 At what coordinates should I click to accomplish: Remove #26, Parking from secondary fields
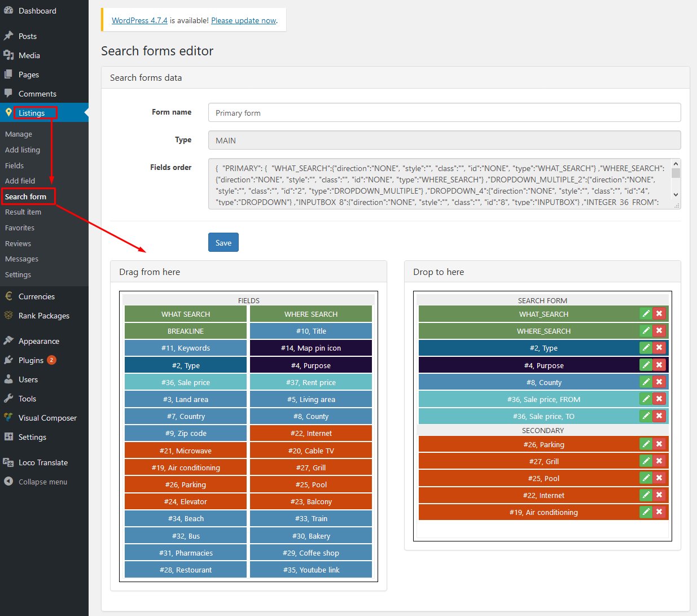tap(659, 444)
